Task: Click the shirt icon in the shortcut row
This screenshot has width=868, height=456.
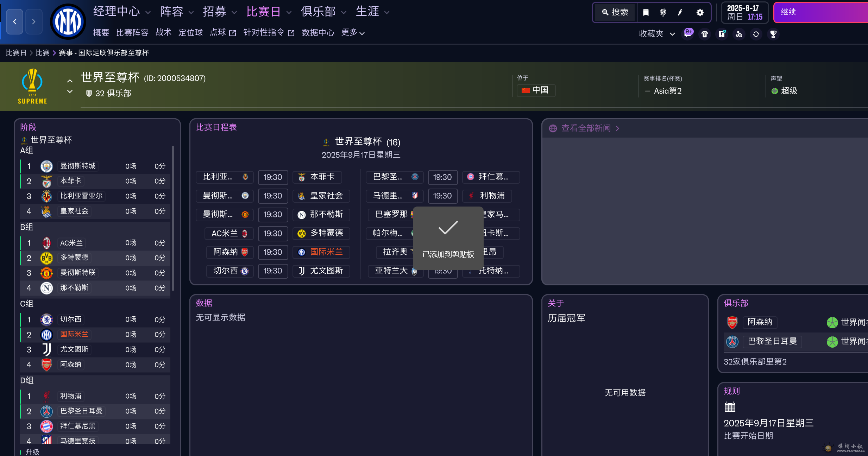Action: point(705,34)
